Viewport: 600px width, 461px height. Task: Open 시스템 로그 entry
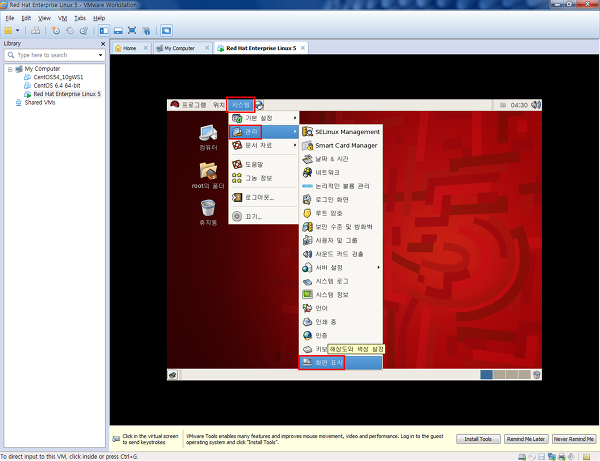(341, 281)
